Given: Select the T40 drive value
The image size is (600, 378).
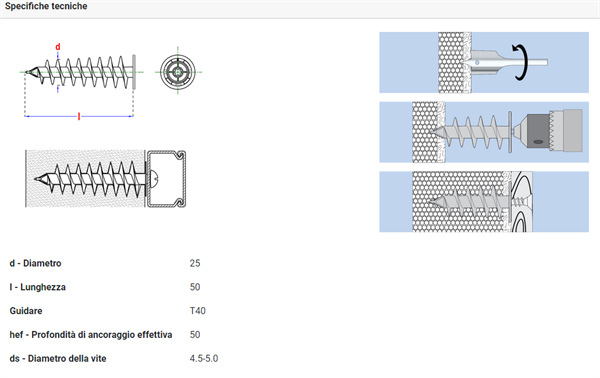Looking at the screenshot, I should (197, 311).
